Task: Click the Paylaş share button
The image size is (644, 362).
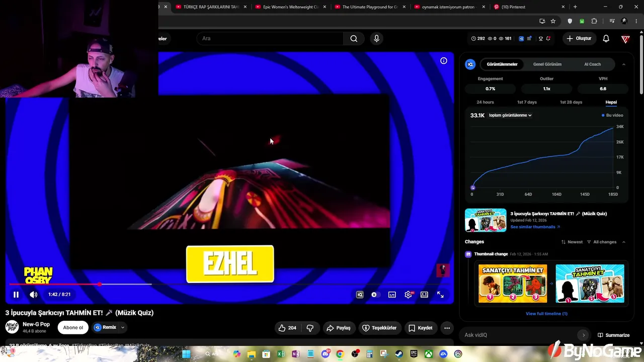Action: coord(339,328)
